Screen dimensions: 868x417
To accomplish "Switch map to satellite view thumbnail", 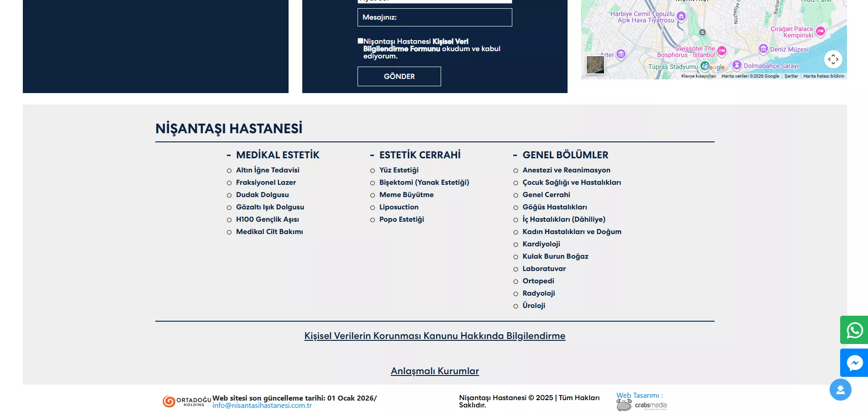I will (x=595, y=65).
